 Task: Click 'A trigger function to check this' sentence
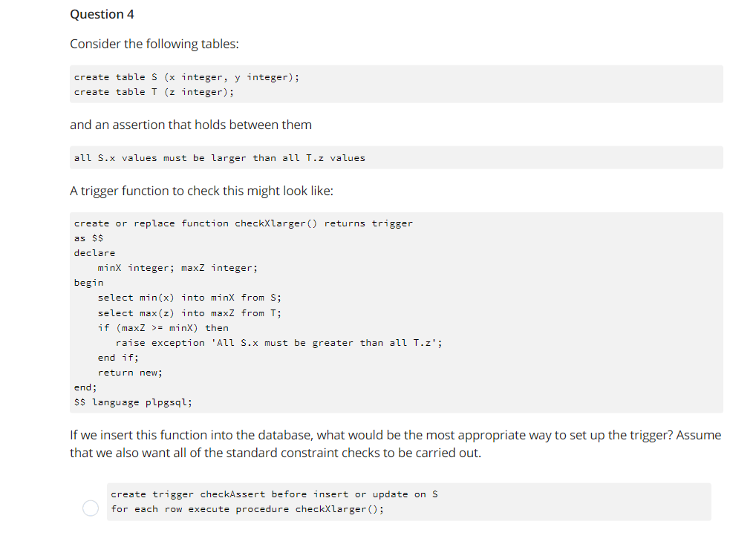(201, 191)
